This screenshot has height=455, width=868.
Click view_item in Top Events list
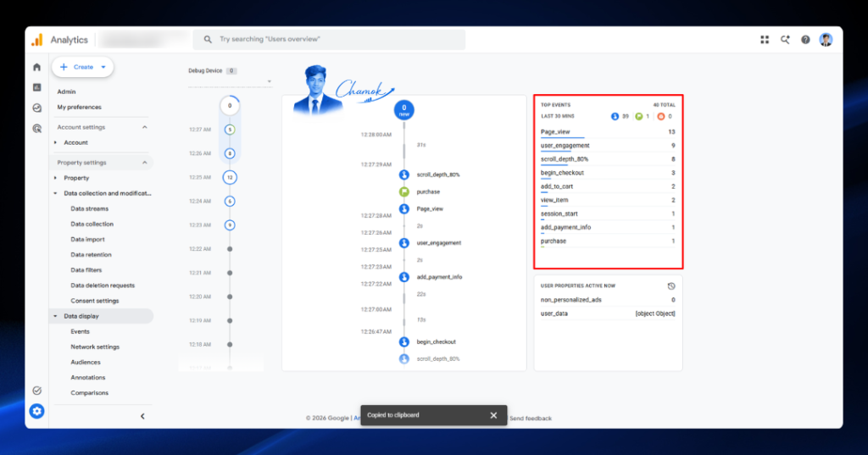(x=608, y=200)
